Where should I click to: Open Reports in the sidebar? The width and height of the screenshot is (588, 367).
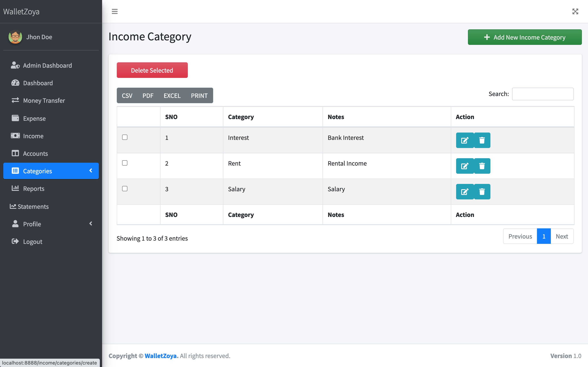pyautogui.click(x=33, y=189)
